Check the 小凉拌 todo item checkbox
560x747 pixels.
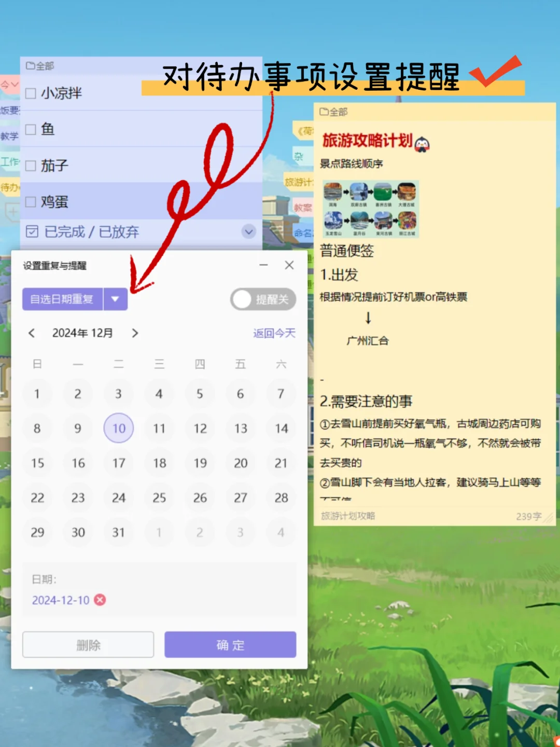click(x=30, y=93)
